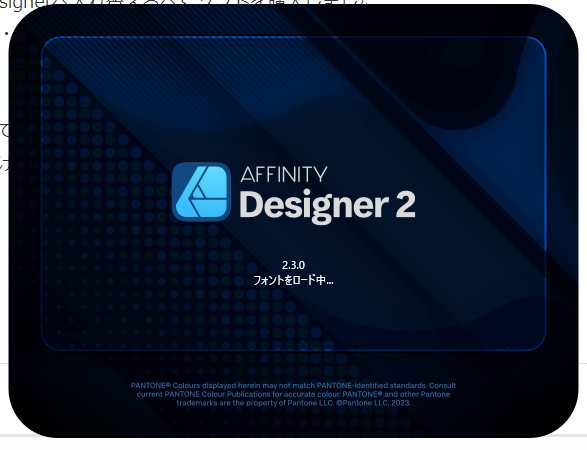Click 'Pantone LLC' in the disclaimer's last line
The height and width of the screenshot is (450, 587).
tap(310, 403)
